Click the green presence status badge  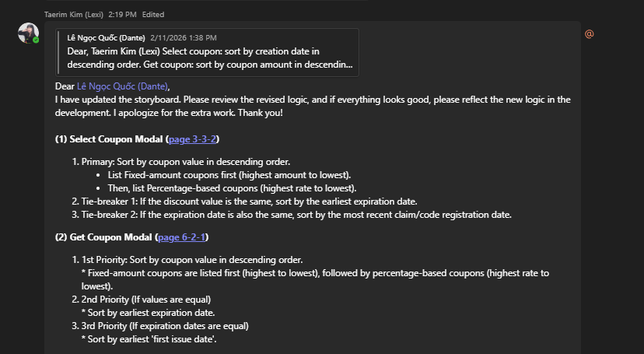[36, 40]
